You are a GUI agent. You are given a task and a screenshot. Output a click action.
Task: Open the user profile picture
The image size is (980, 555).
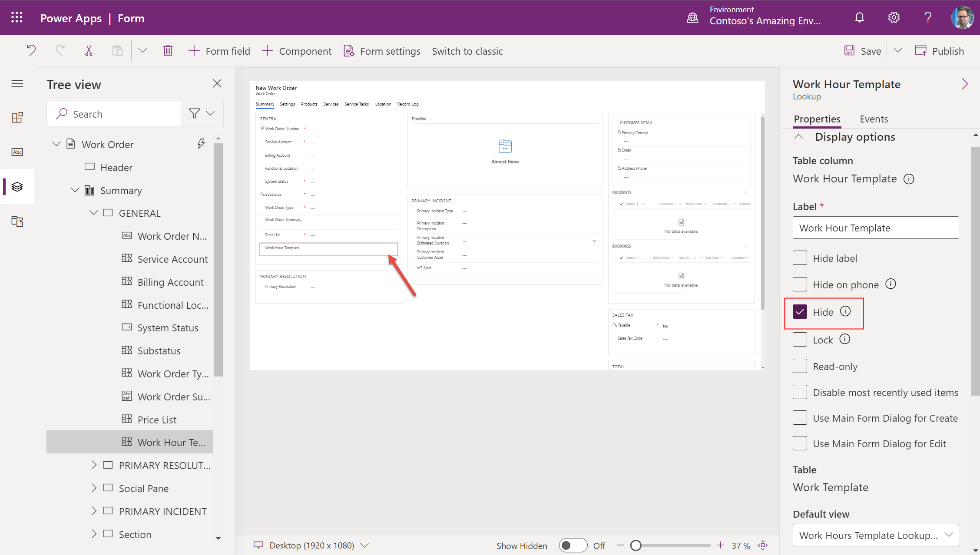(962, 17)
